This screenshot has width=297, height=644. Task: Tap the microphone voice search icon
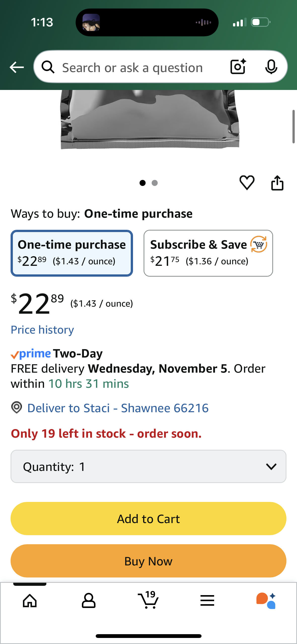271,67
